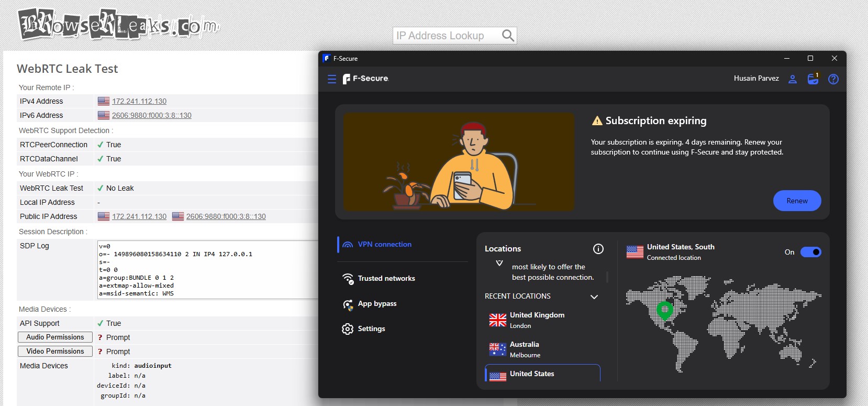Click the Locations list scrollbar
The height and width of the screenshot is (406, 868).
[607, 277]
